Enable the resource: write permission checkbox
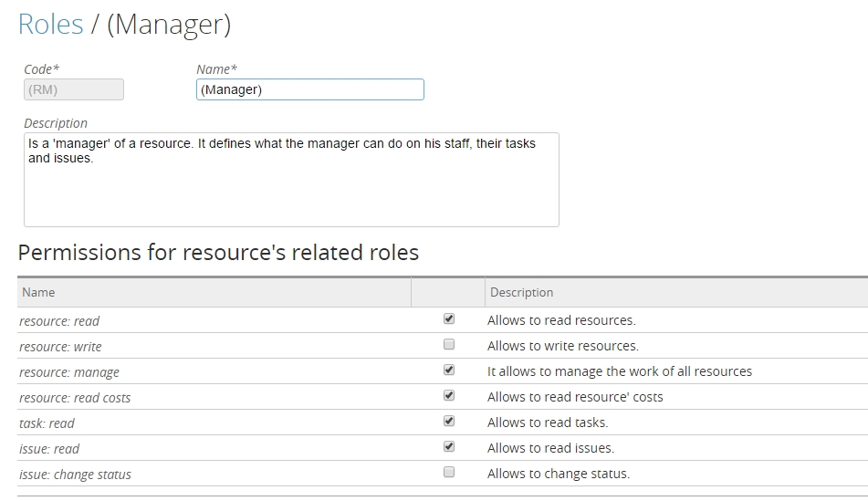 [448, 345]
